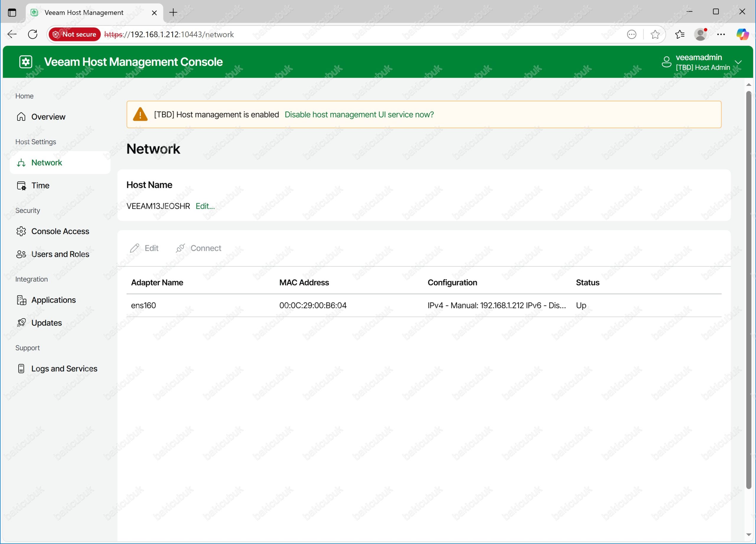Click the Time calendar icon
The height and width of the screenshot is (544, 756).
pos(21,186)
